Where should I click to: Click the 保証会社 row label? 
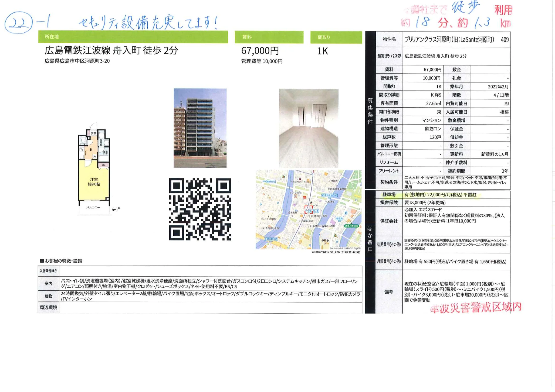(x=389, y=221)
